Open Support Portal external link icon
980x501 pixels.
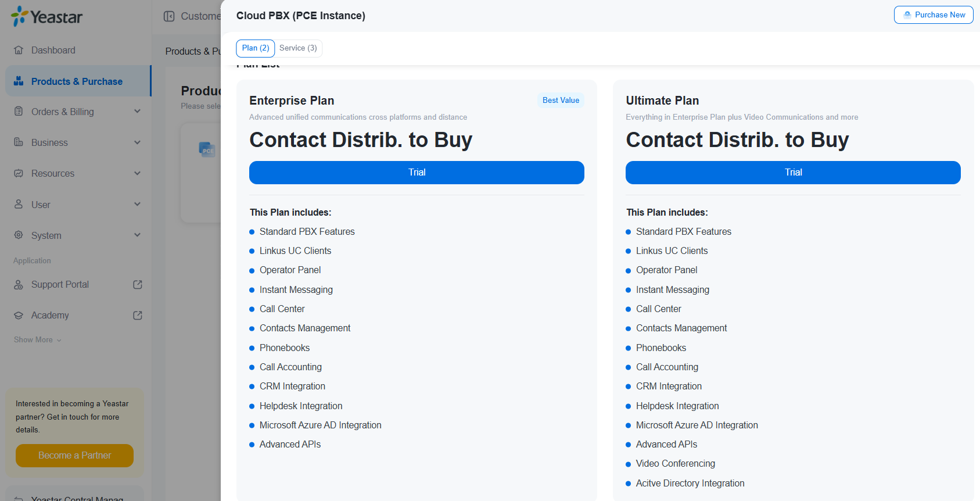click(x=138, y=285)
